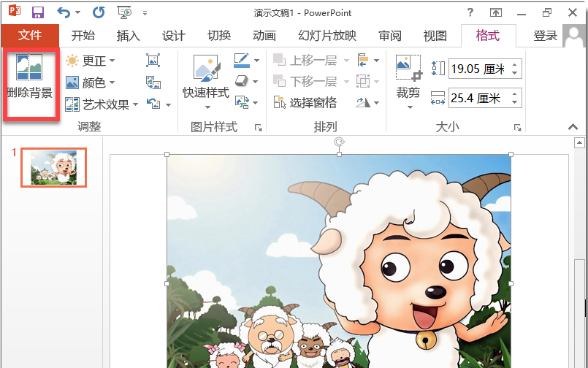Switch to the Review (审阅) tab
This screenshot has height=368, width=588.
coord(390,36)
